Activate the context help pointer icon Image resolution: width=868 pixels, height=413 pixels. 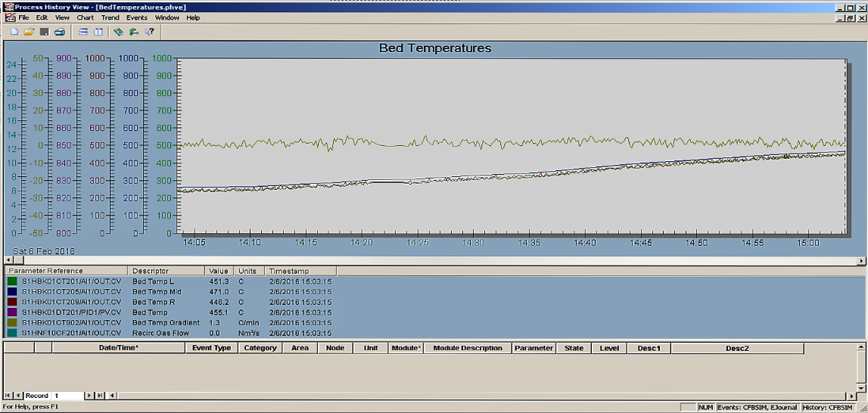[149, 32]
